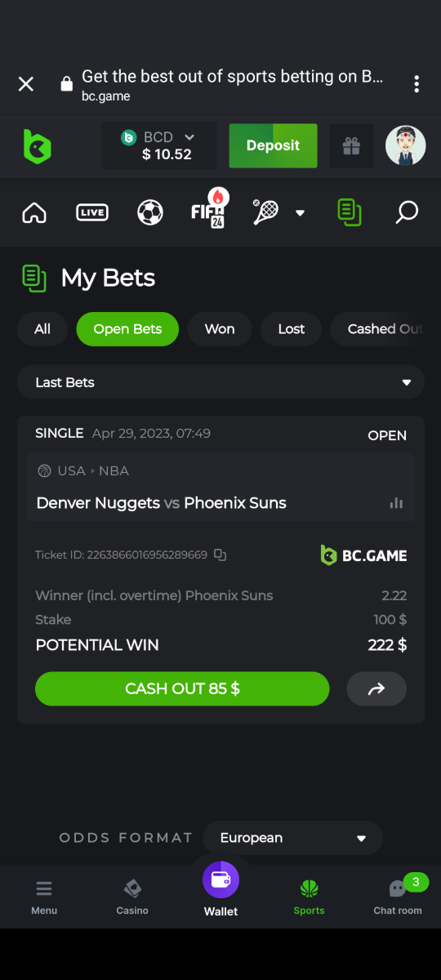Open the home icon in sports nav
441x980 pixels.
click(x=34, y=213)
